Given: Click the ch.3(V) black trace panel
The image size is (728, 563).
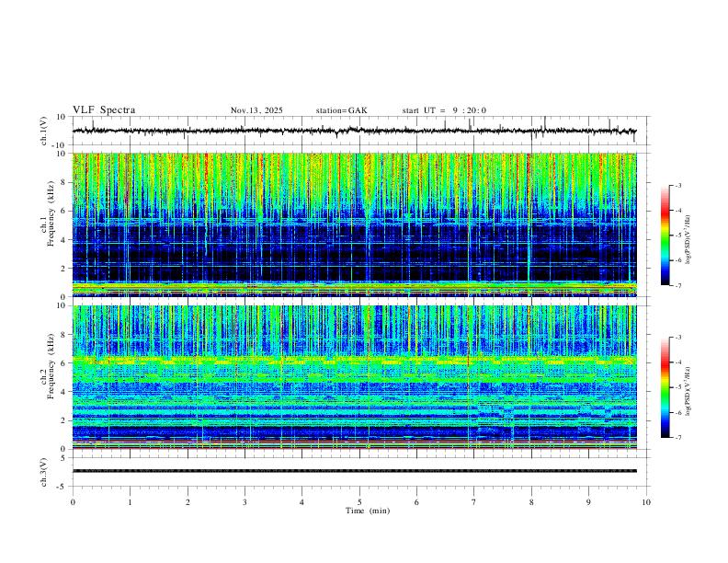Looking at the screenshot, I should click(360, 472).
